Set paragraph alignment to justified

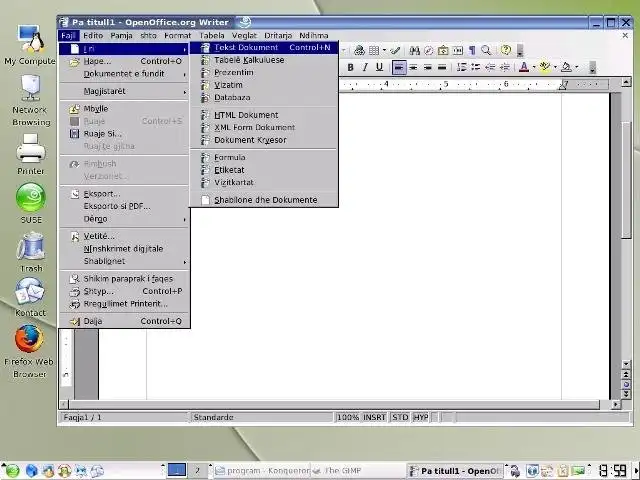[x=442, y=67]
